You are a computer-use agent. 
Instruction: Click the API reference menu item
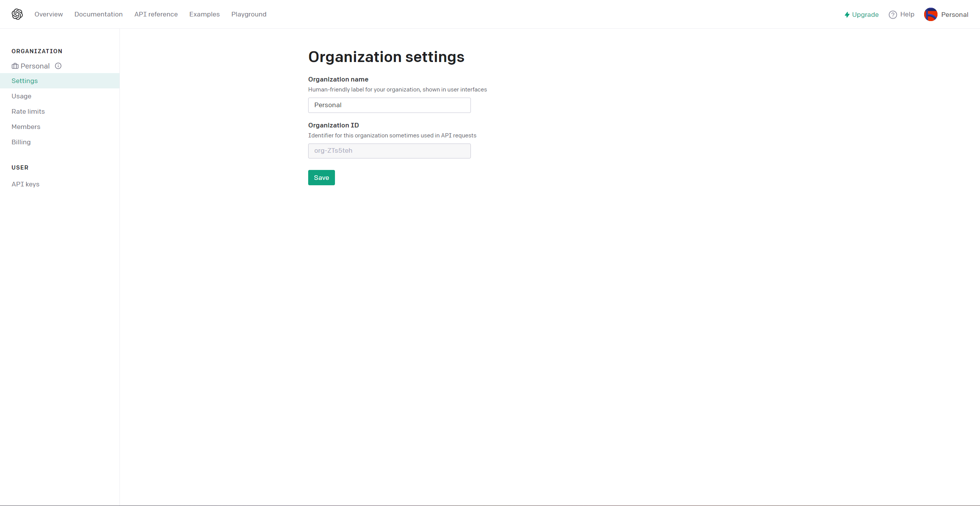tap(155, 13)
